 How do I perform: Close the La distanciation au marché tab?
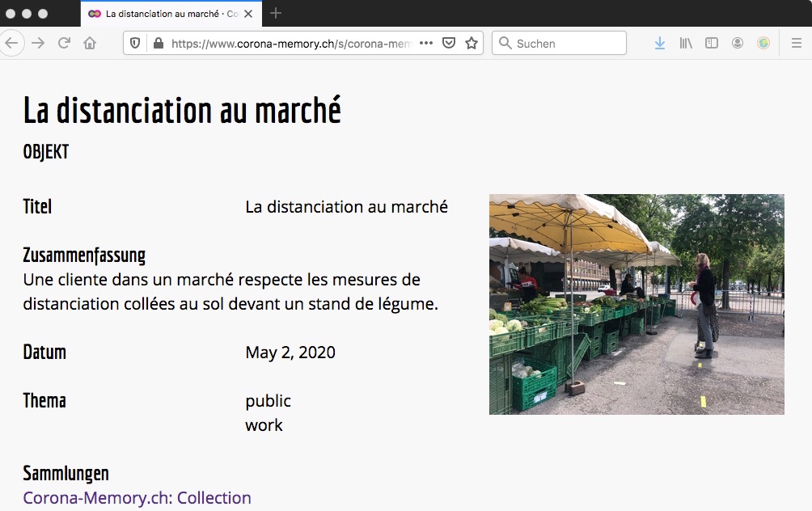249,14
